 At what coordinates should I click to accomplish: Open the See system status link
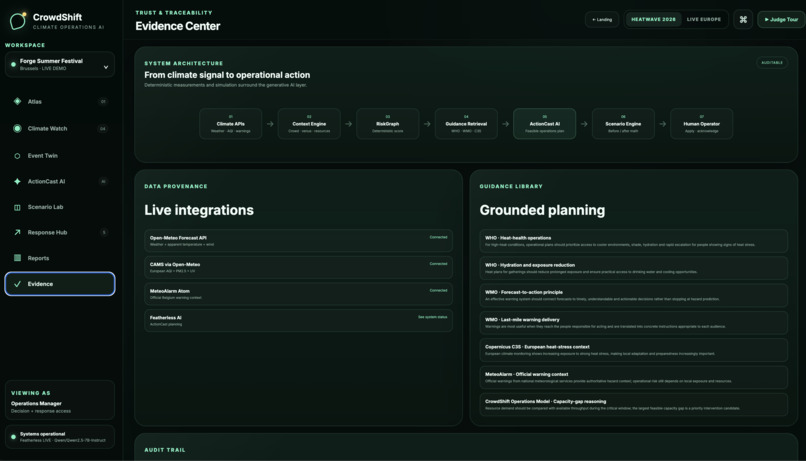(432, 317)
